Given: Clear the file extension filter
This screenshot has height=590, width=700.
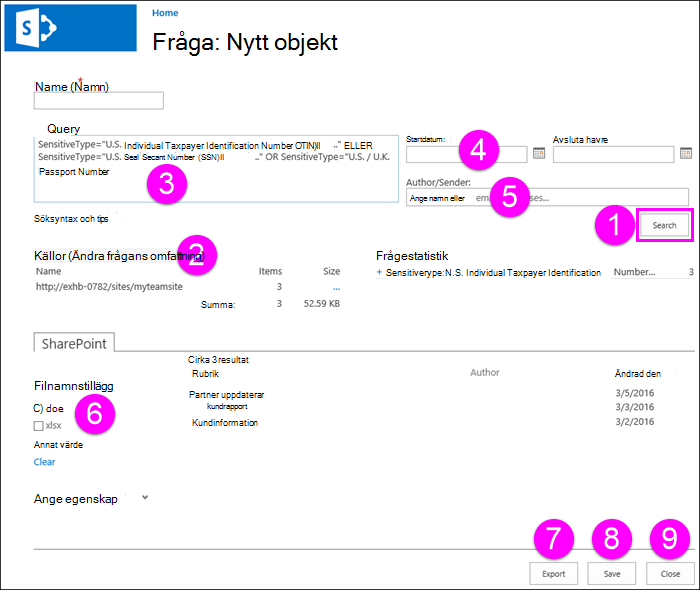Looking at the screenshot, I should [x=45, y=462].
